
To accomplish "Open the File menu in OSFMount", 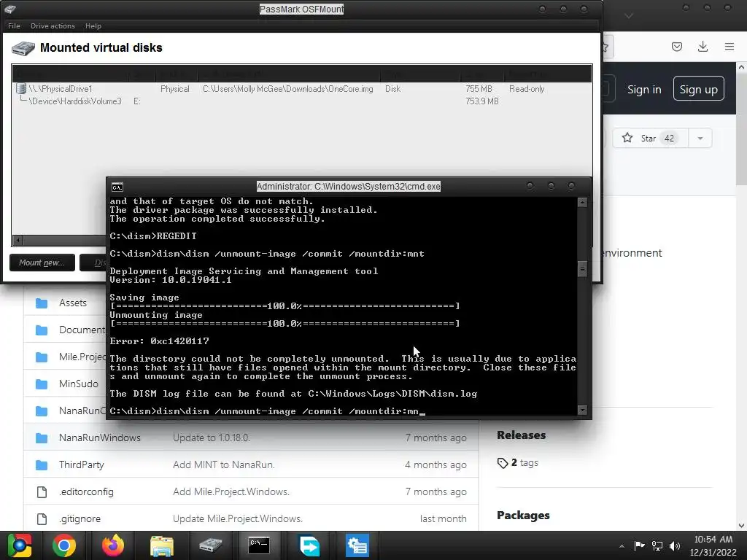I will click(x=14, y=26).
